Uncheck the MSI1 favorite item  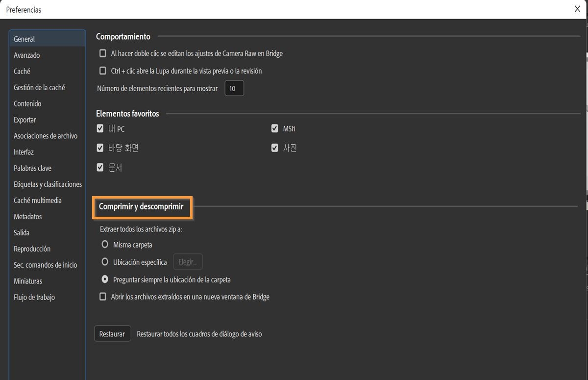[275, 128]
